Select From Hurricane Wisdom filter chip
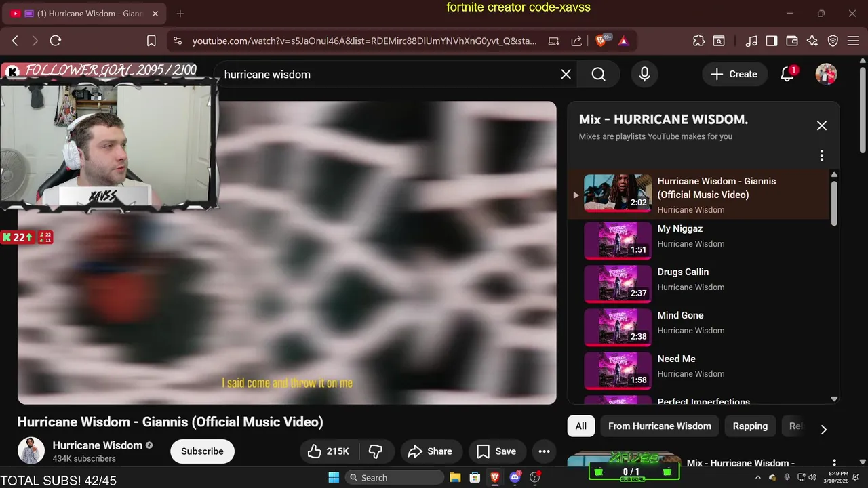This screenshot has width=868, height=488. coord(660,426)
